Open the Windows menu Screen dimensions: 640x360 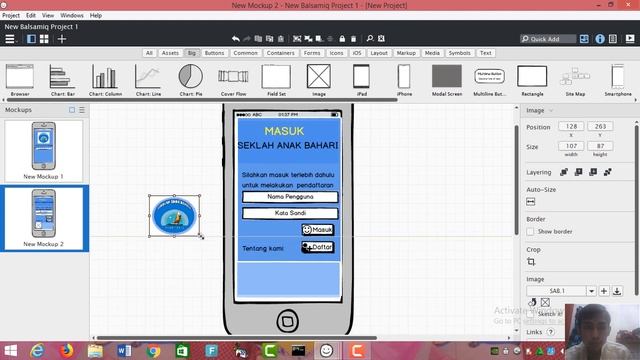point(72,16)
